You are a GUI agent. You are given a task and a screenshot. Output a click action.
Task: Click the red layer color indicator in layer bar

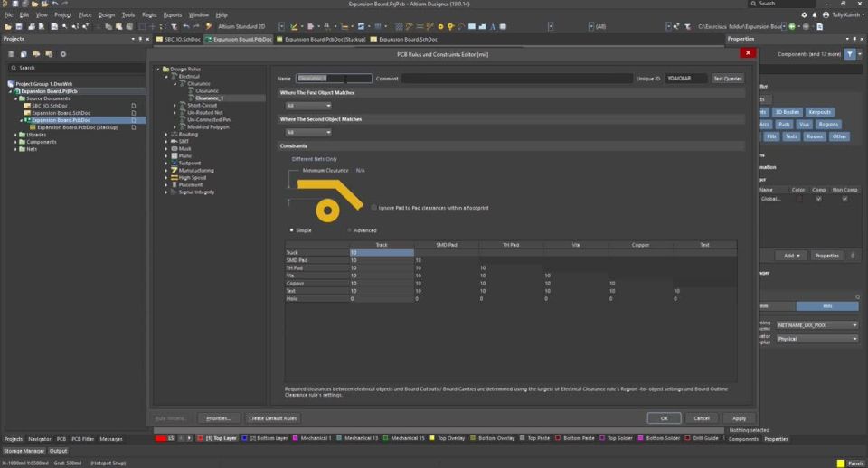tap(161, 438)
